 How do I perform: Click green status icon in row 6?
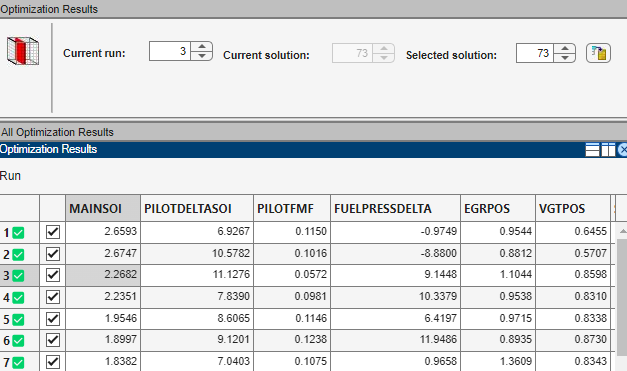coord(18,341)
